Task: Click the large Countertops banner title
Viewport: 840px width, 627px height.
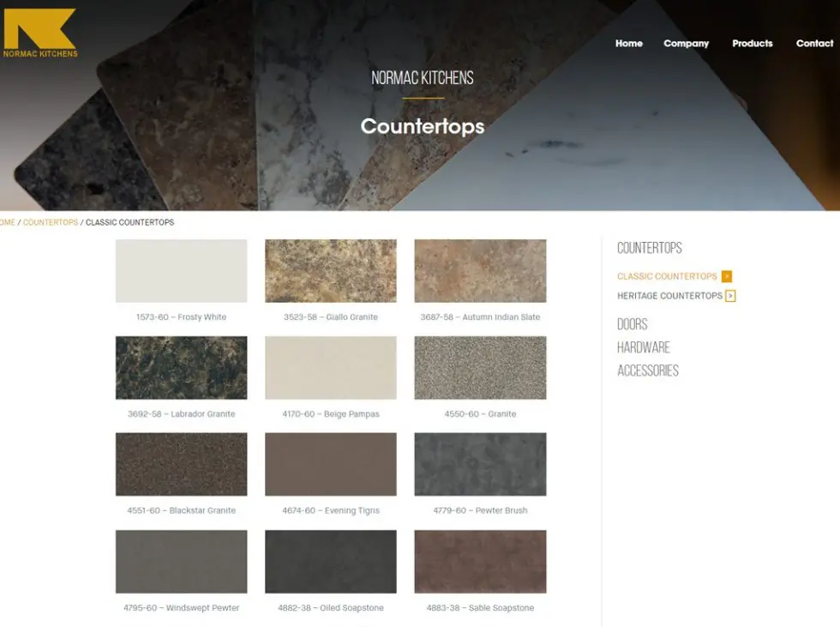Action: click(x=422, y=126)
